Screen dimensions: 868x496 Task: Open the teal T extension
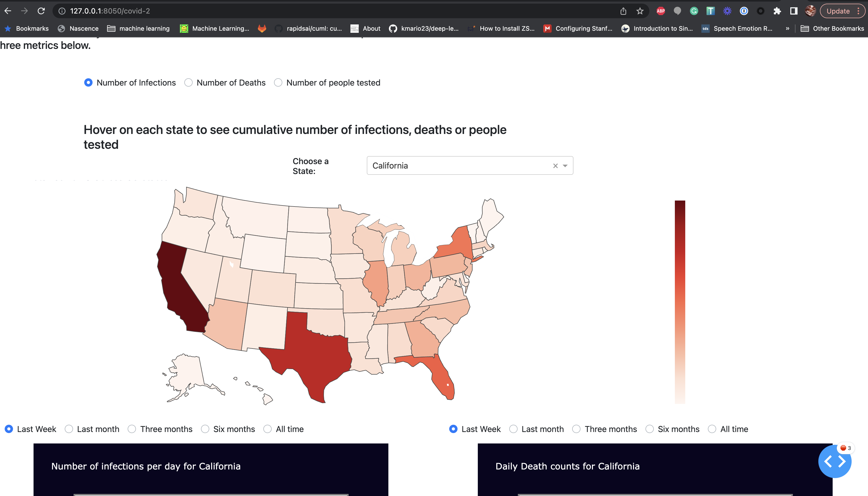tap(710, 11)
